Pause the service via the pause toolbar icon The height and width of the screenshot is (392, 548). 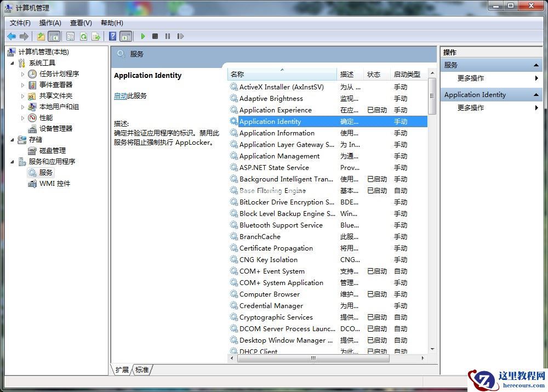click(x=168, y=36)
